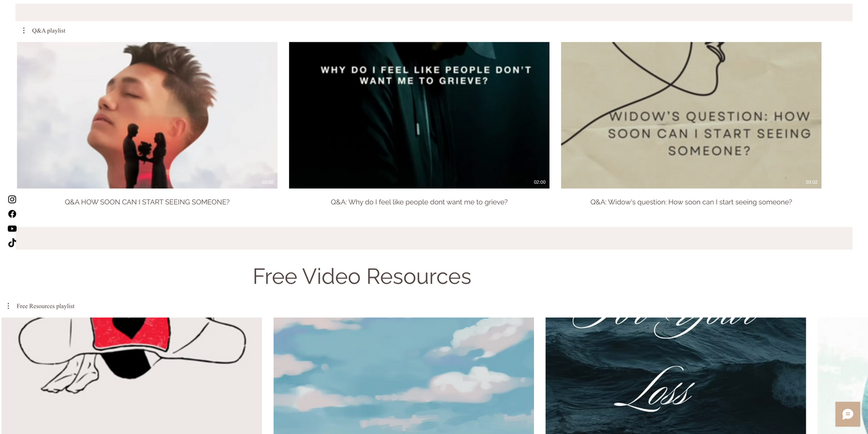Click the Free Resources playlist label

45,306
